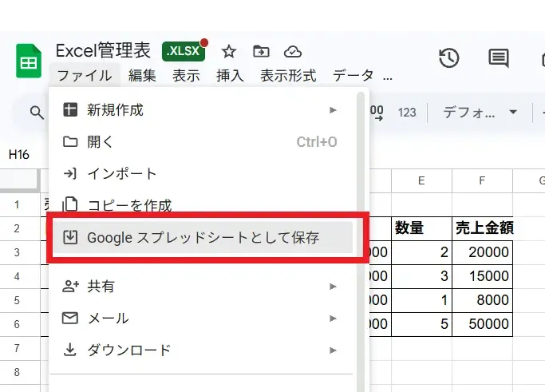Click the .XLSX format badge
Viewport: 545px width, 392px height.
pos(184,51)
